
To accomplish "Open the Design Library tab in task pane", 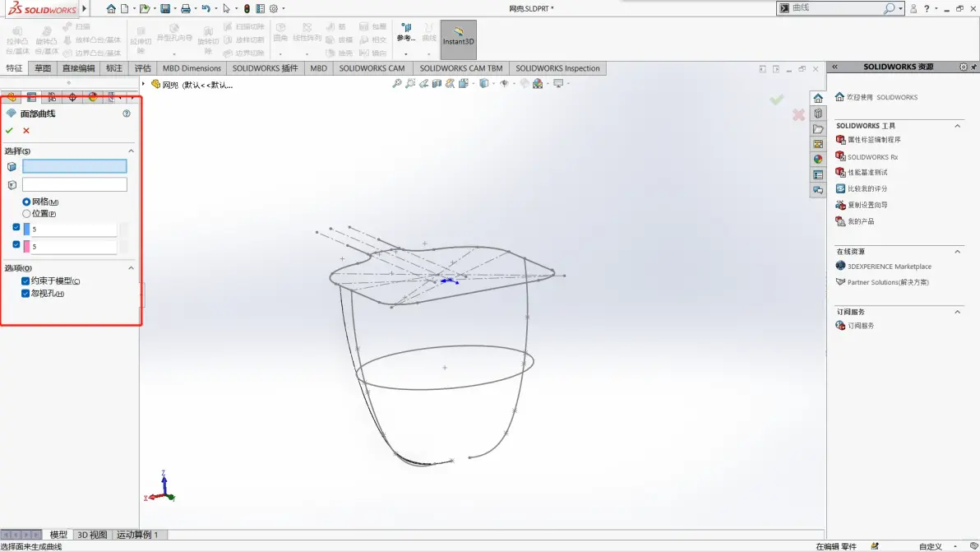I will pyautogui.click(x=818, y=114).
